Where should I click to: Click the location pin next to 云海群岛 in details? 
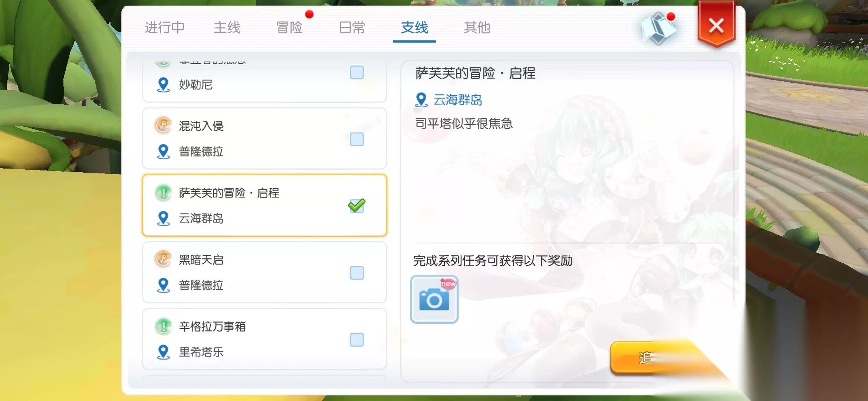point(421,100)
